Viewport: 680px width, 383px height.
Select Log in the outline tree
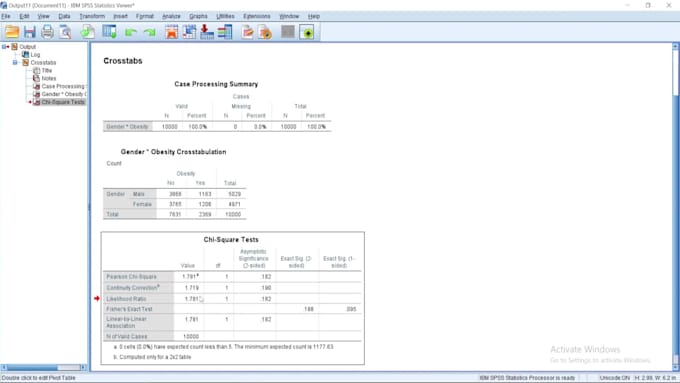(35, 55)
